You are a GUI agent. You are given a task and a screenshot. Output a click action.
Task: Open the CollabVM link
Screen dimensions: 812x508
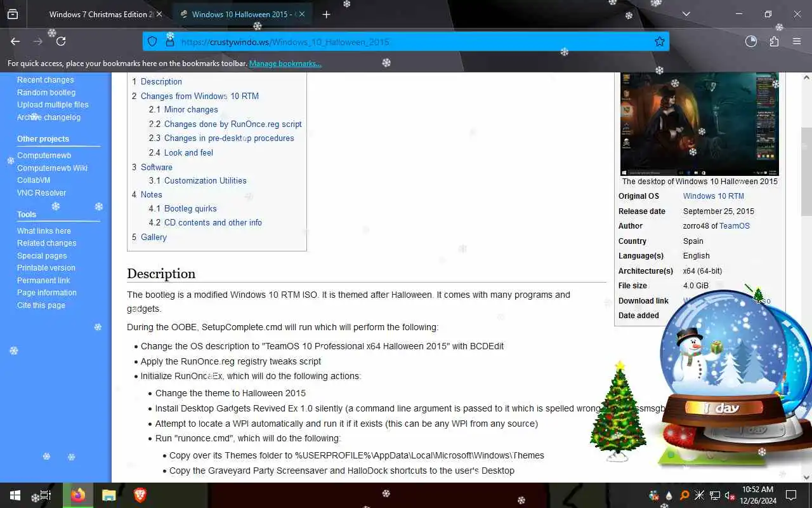pos(34,180)
